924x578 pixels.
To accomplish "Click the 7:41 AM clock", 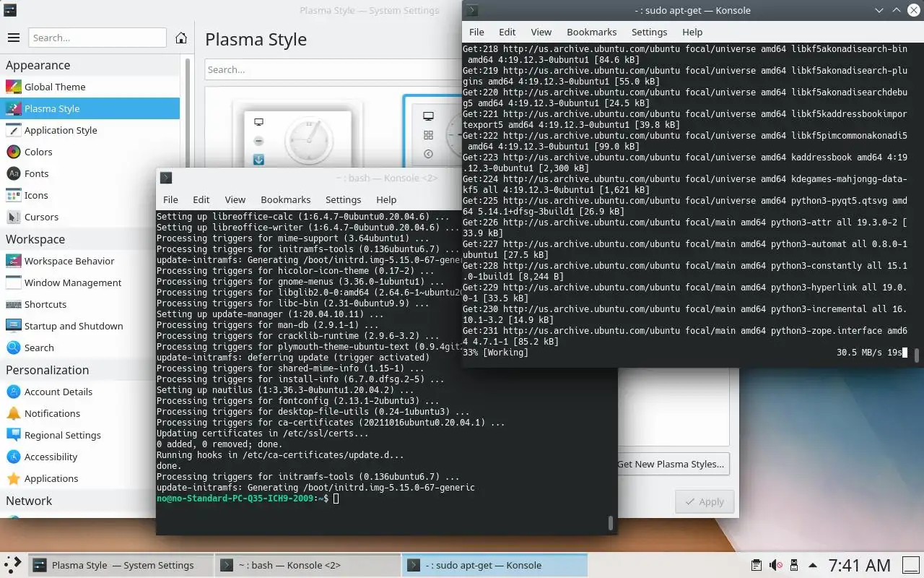I will [x=859, y=565].
